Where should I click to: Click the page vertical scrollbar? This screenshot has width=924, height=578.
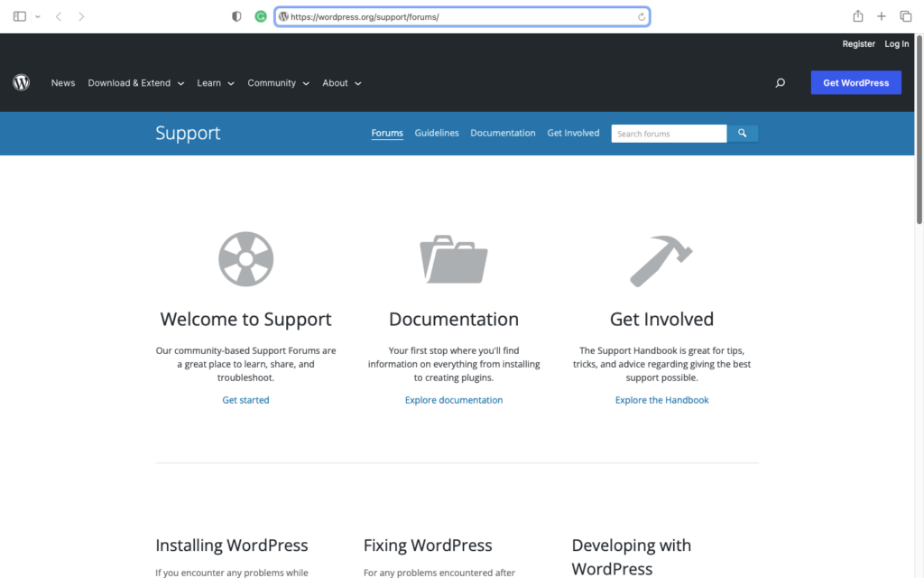tap(919, 130)
